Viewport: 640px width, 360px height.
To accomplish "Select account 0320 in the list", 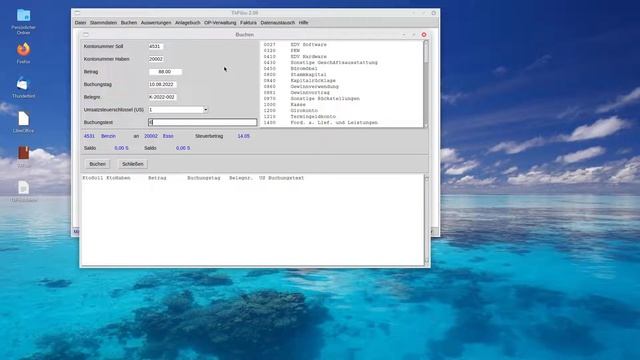I will (x=282, y=51).
